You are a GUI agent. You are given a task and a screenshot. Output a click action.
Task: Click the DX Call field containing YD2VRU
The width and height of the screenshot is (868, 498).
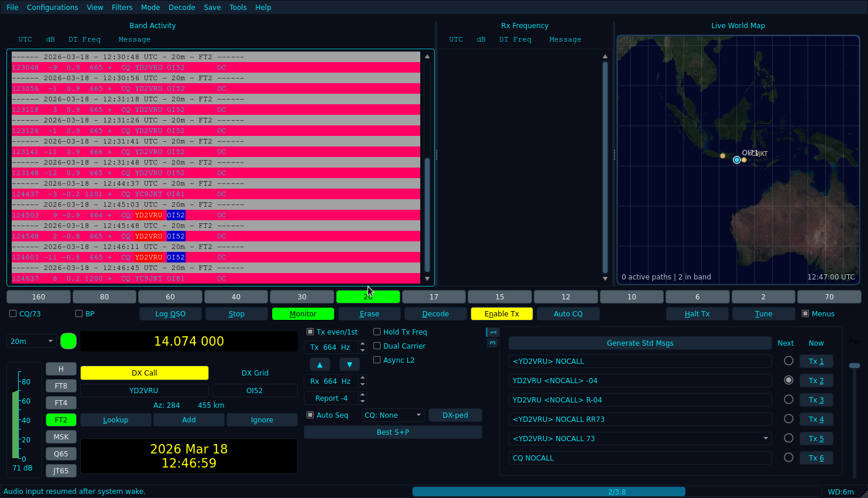(x=144, y=391)
